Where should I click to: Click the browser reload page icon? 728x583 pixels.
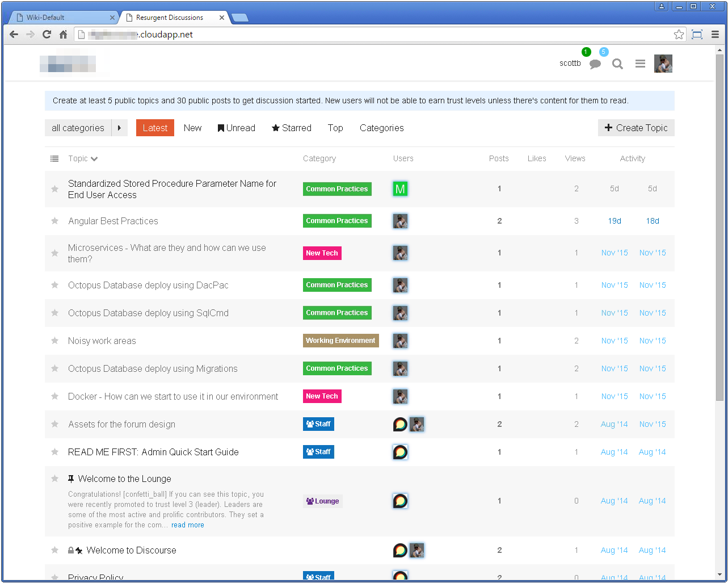tap(47, 35)
